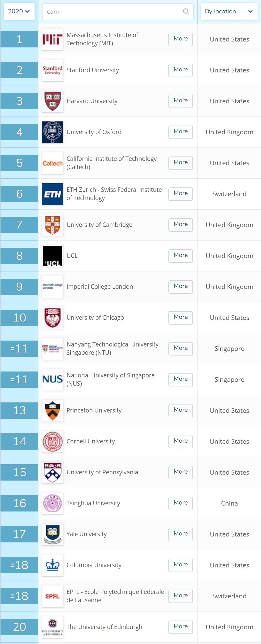Viewport: 261px width, 644px height.
Task: Click the search field containing "cam"
Action: tap(113, 12)
